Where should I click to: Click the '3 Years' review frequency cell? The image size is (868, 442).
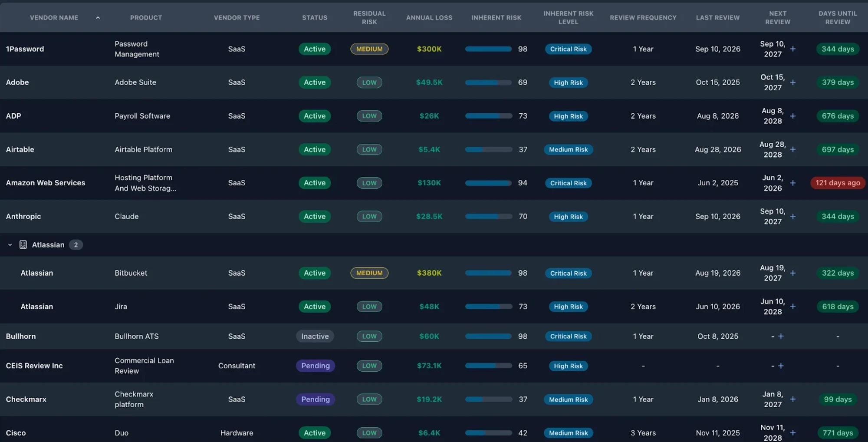pyautogui.click(x=643, y=433)
